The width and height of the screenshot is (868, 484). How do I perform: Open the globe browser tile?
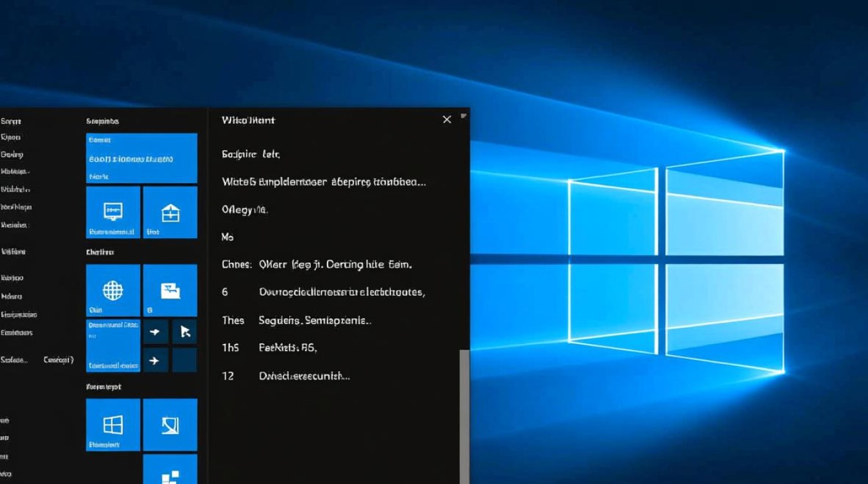point(113,290)
